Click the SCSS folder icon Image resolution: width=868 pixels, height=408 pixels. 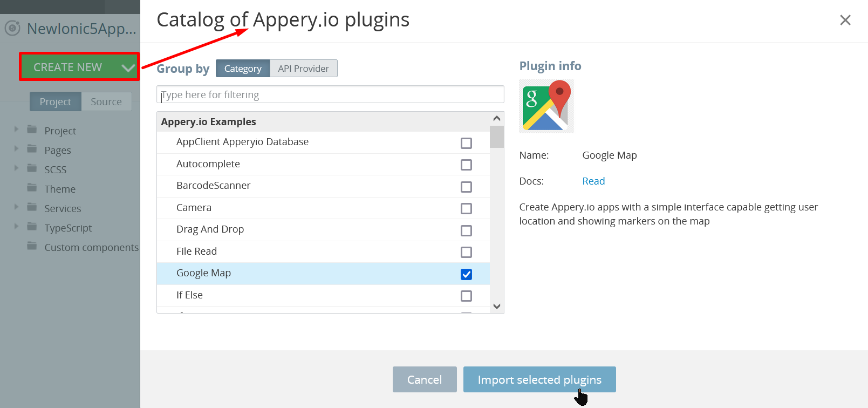coord(32,168)
